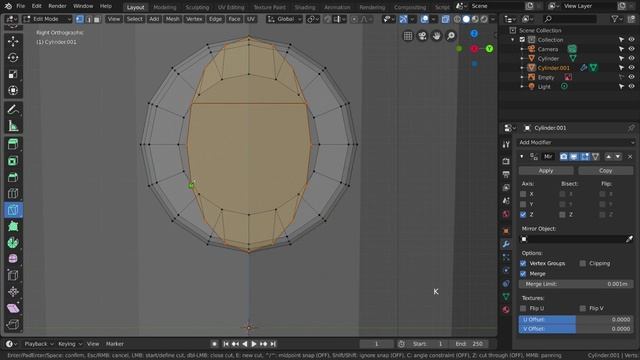Image resolution: width=640 pixels, height=360 pixels.
Task: Select the Bevel tool
Action: 13,177
